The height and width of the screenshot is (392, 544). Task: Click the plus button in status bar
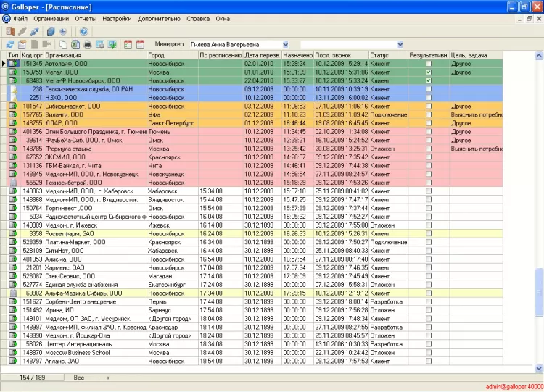(108, 378)
